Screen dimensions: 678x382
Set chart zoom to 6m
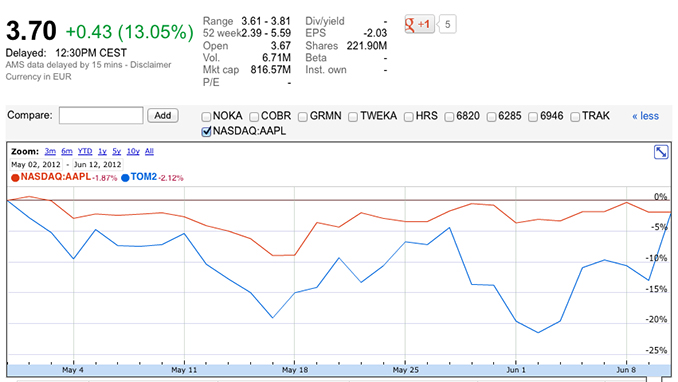67,151
